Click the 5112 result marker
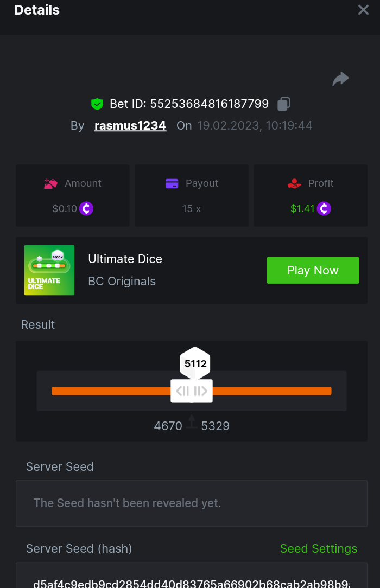Image resolution: width=380 pixels, height=588 pixels. point(195,363)
